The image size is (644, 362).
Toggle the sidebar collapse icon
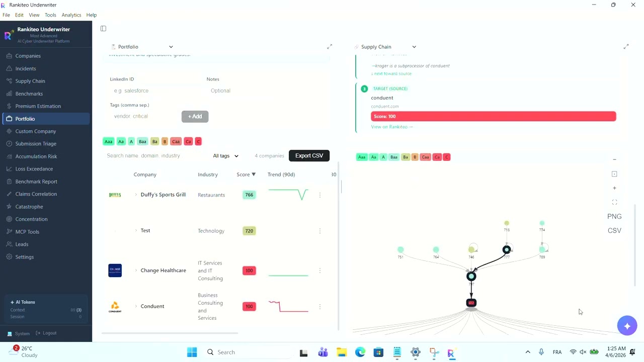click(103, 29)
